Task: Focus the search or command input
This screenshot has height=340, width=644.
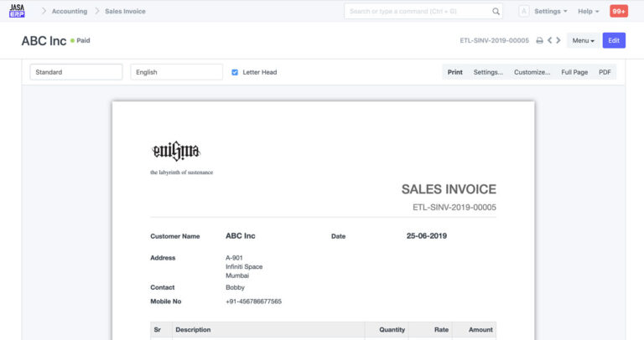Action: (418, 12)
